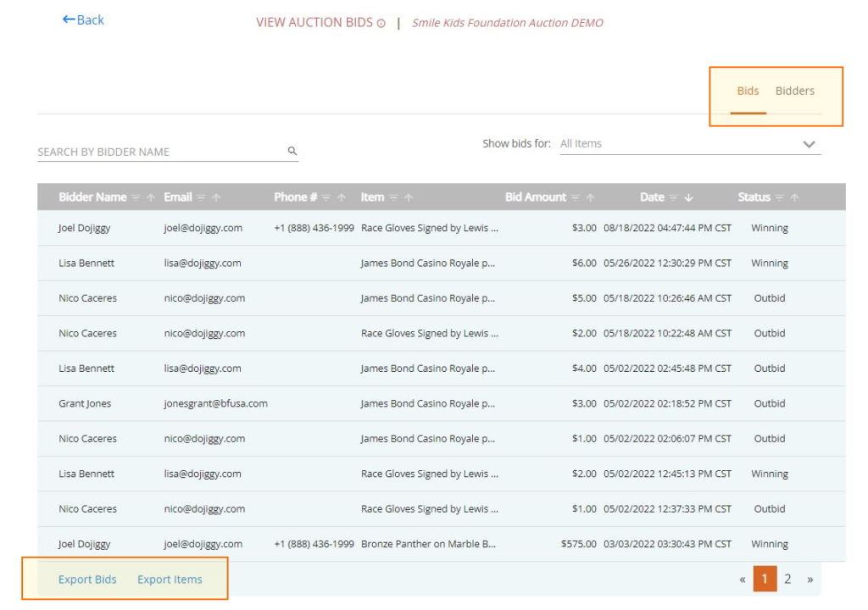Sort by Bidder Name arrow
The height and width of the screenshot is (610, 868).
click(151, 197)
